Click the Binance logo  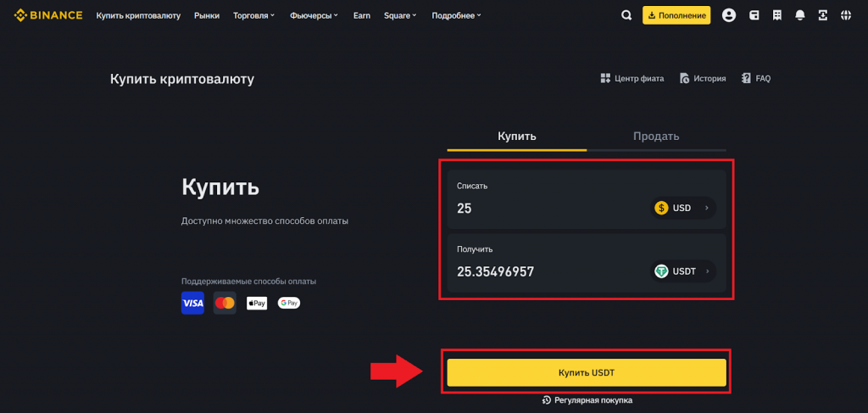[47, 15]
